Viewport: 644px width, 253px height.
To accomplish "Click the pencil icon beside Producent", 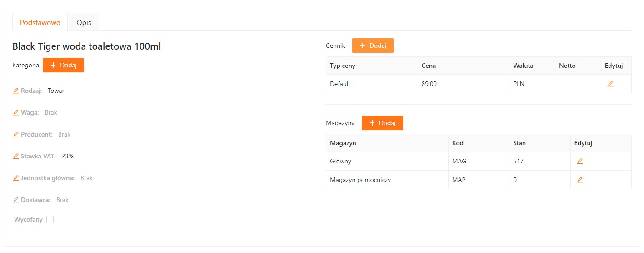I will (16, 134).
